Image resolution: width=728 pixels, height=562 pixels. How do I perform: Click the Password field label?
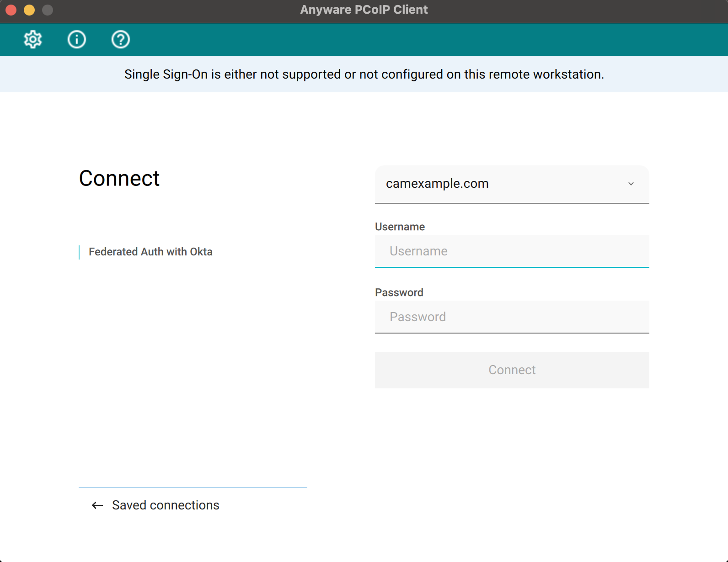coord(399,292)
